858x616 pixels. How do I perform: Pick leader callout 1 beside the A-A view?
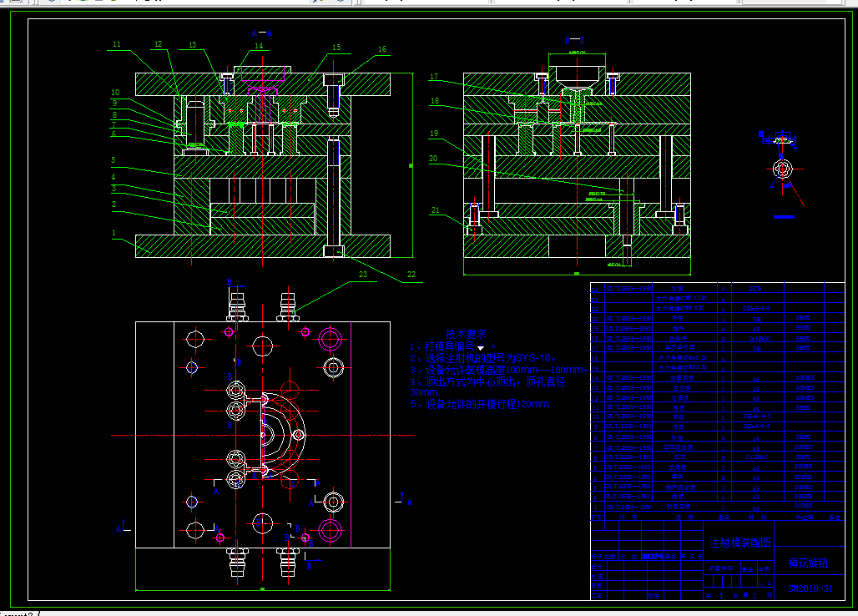tap(114, 233)
